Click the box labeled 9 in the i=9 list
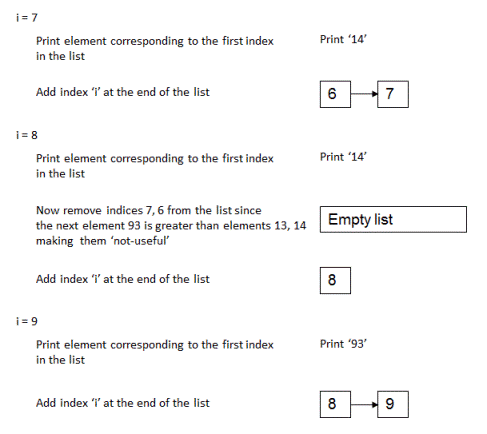The height and width of the screenshot is (434, 487). click(x=393, y=404)
